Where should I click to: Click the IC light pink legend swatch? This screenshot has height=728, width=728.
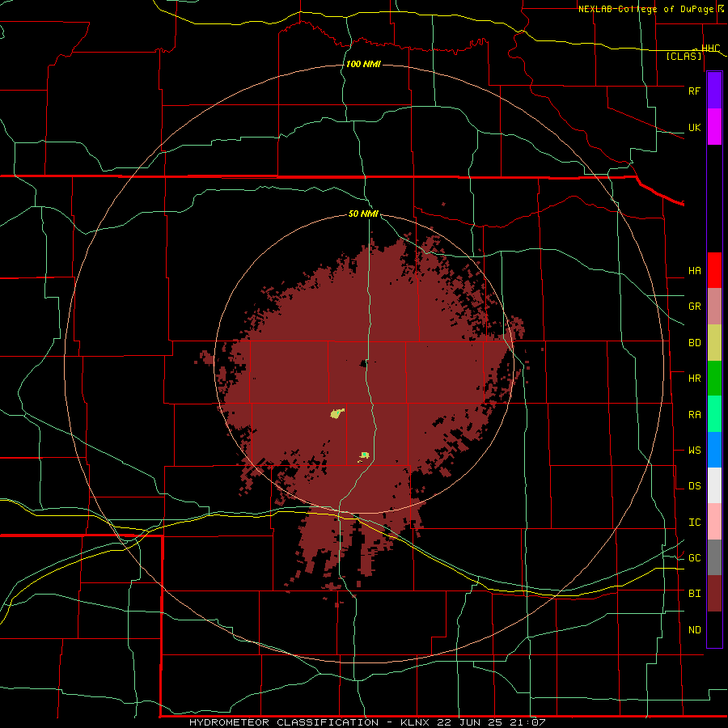click(x=714, y=522)
